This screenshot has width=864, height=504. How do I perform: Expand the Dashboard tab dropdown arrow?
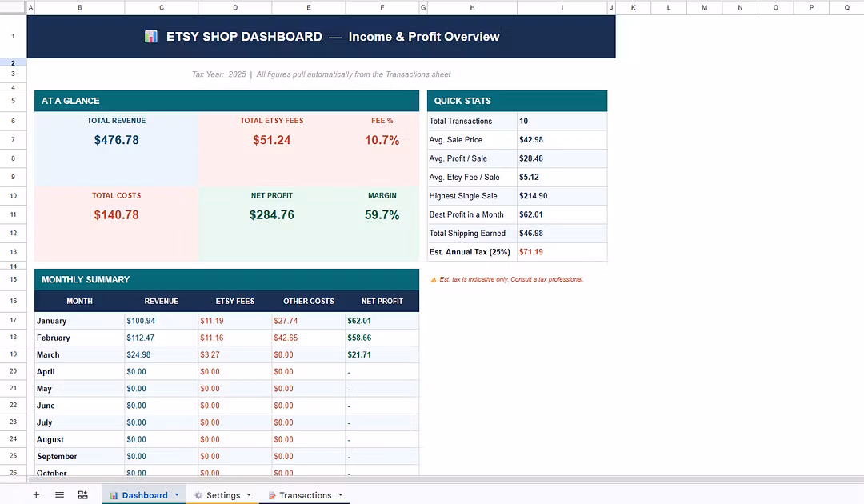click(177, 494)
